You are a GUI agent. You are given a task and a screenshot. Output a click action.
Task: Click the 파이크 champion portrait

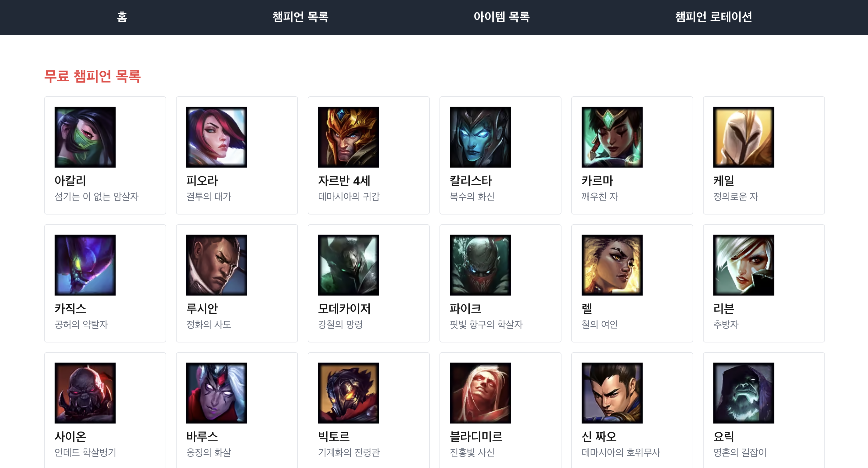click(480, 265)
